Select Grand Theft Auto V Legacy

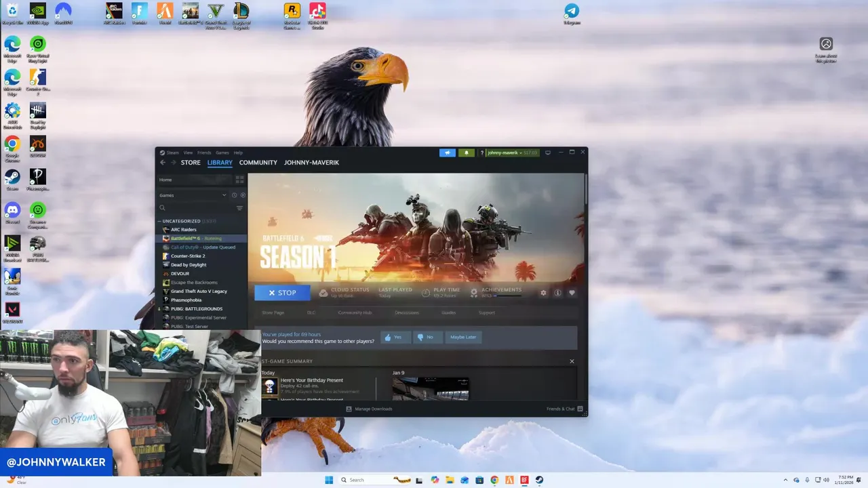tap(199, 291)
